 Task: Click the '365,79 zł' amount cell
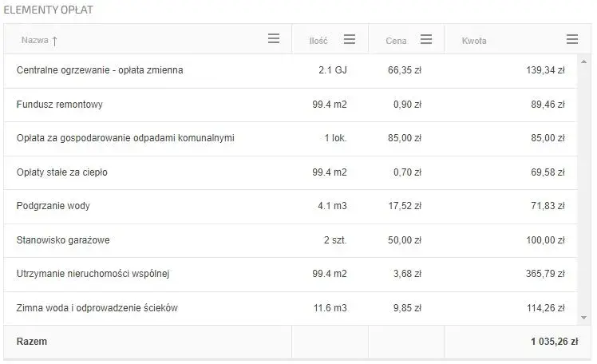tap(545, 273)
